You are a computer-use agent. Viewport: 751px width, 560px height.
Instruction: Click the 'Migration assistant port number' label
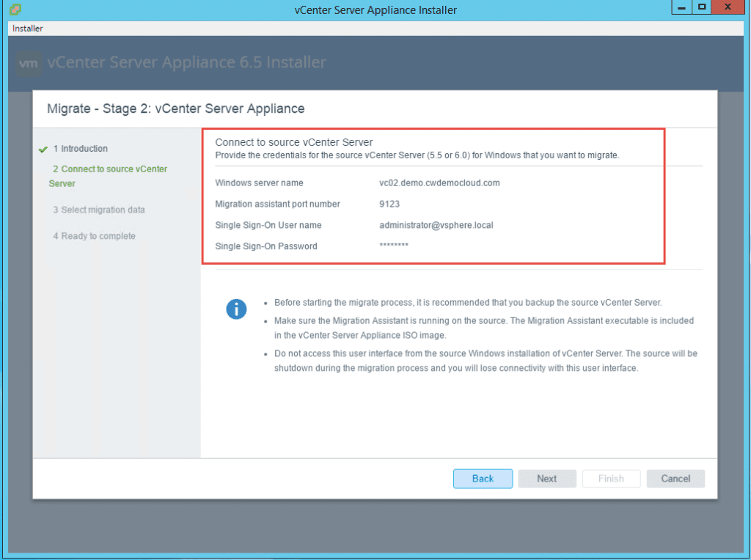click(x=277, y=204)
